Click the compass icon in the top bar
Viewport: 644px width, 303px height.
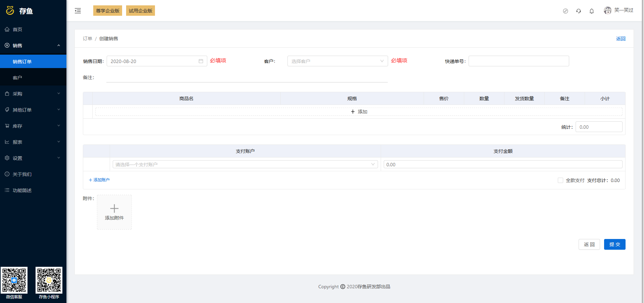click(x=566, y=11)
